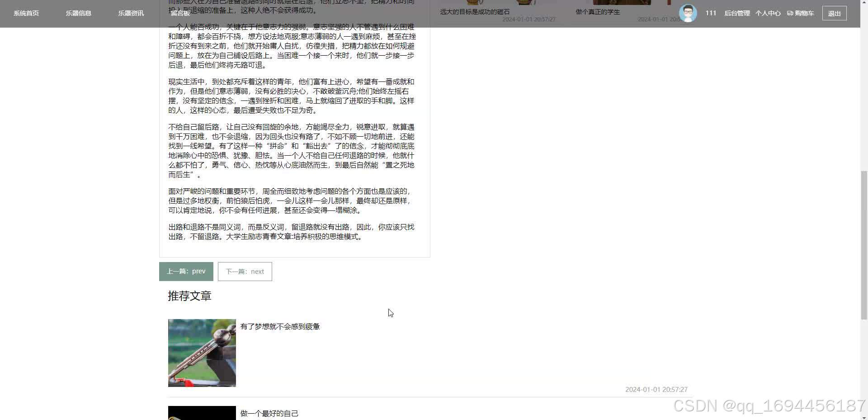Go to previous article with 上一篇 button
This screenshot has width=868, height=420.
tap(186, 272)
